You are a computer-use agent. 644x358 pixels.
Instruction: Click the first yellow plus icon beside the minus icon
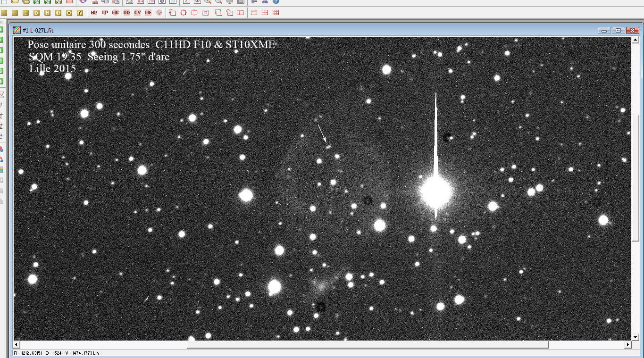pos(4,13)
